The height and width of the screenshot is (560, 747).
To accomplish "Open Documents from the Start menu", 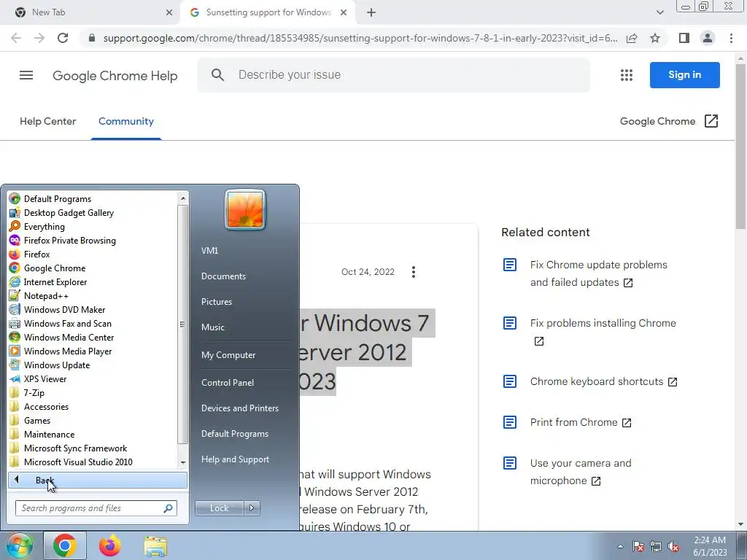I will point(223,276).
